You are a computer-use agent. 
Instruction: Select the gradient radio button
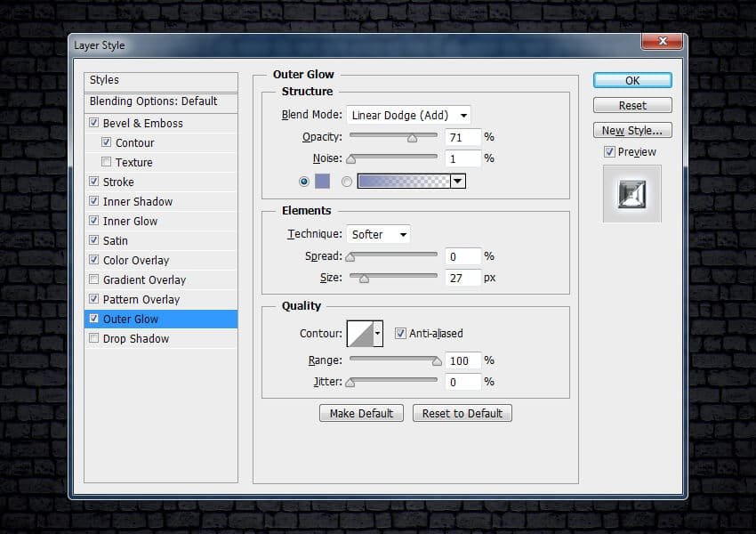(347, 182)
